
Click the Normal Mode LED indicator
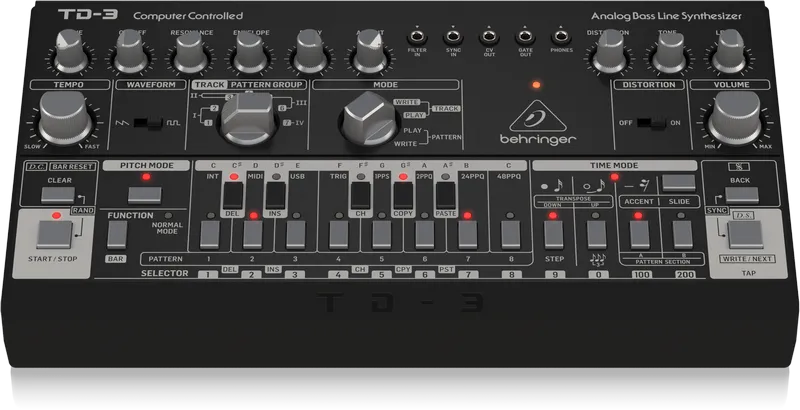coord(168,215)
